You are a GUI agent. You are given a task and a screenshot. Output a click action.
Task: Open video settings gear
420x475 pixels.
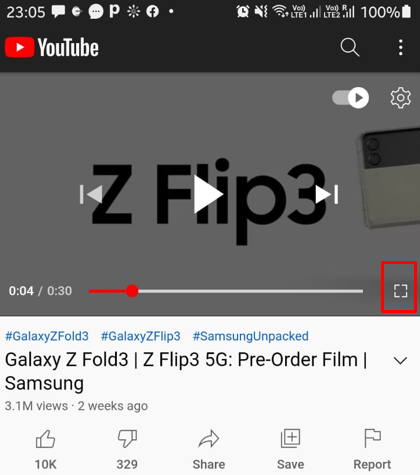[x=400, y=98]
